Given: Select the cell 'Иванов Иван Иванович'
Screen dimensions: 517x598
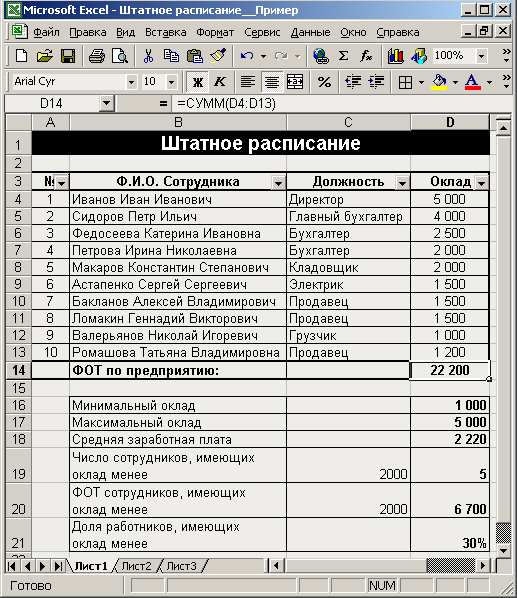Looking at the screenshot, I should coord(178,199).
